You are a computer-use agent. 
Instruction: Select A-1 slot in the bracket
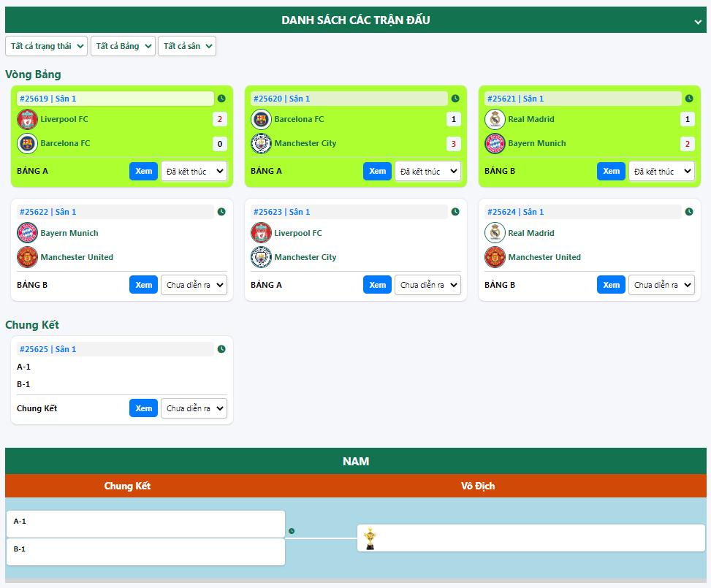tap(145, 524)
